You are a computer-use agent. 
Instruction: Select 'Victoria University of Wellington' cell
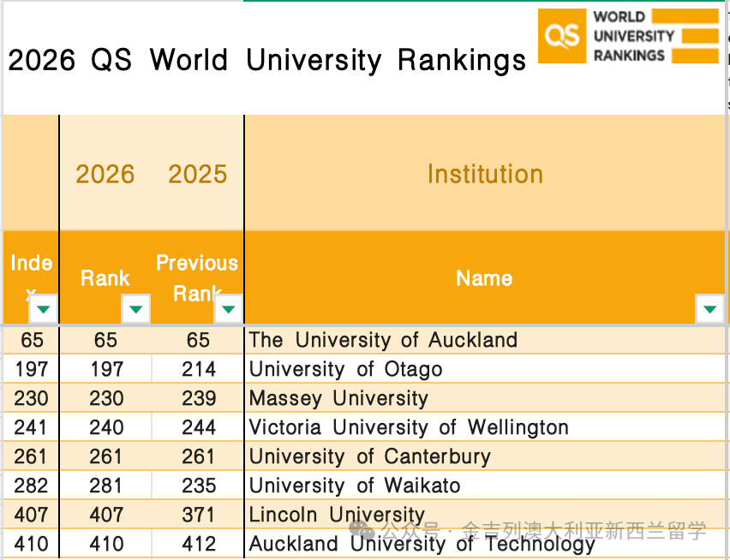tap(485, 427)
